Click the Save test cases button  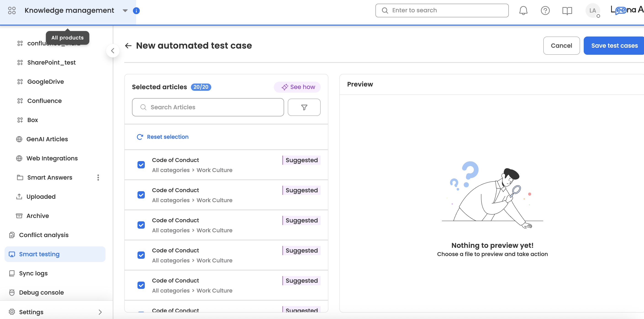(x=614, y=45)
